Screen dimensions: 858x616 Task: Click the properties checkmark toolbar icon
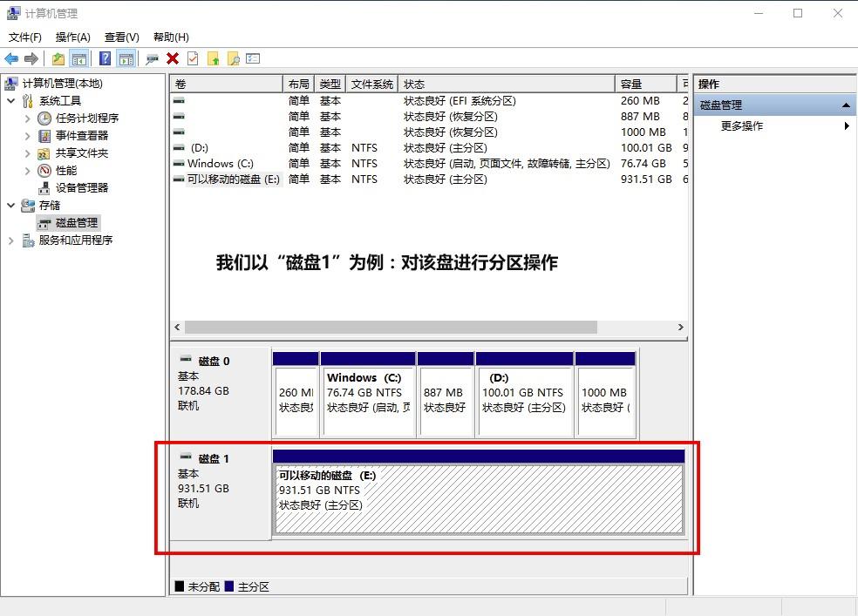click(x=193, y=58)
